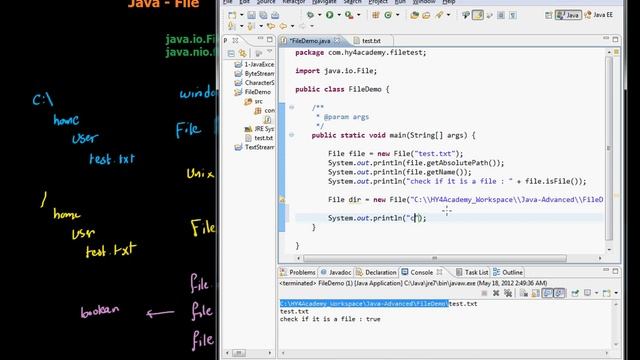Open the Open Console dropdown arrow
Viewport: 640px width, 360px height.
(616, 293)
